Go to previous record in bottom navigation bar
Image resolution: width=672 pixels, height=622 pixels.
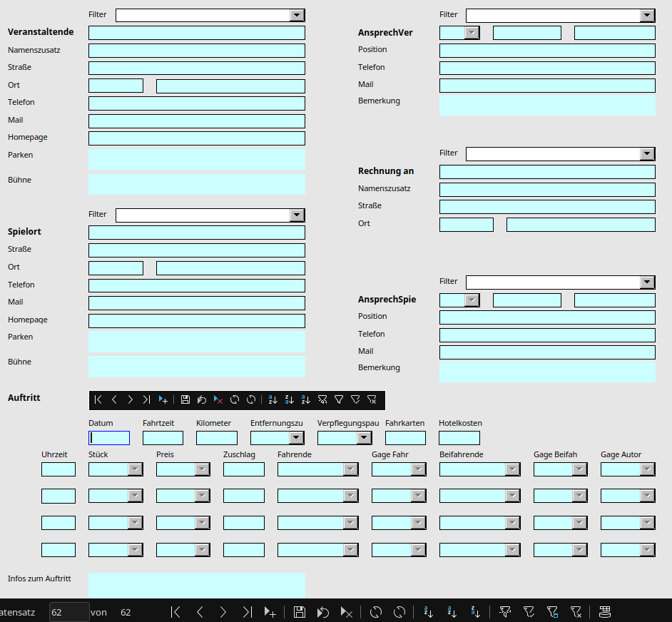tap(200, 612)
